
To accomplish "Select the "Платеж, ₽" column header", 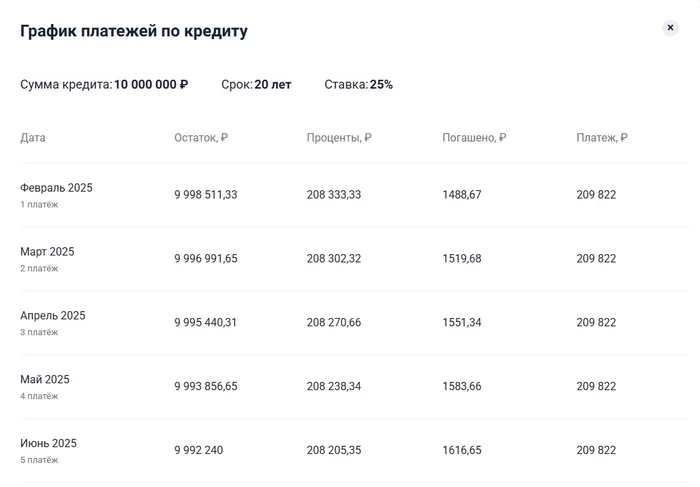I will pyautogui.click(x=602, y=138).
